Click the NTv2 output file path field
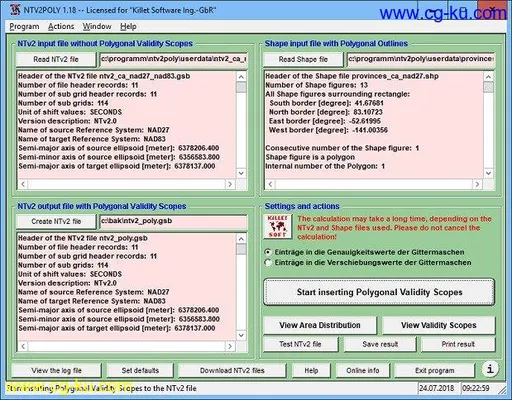This screenshot has height=400, width=512. pos(173,221)
